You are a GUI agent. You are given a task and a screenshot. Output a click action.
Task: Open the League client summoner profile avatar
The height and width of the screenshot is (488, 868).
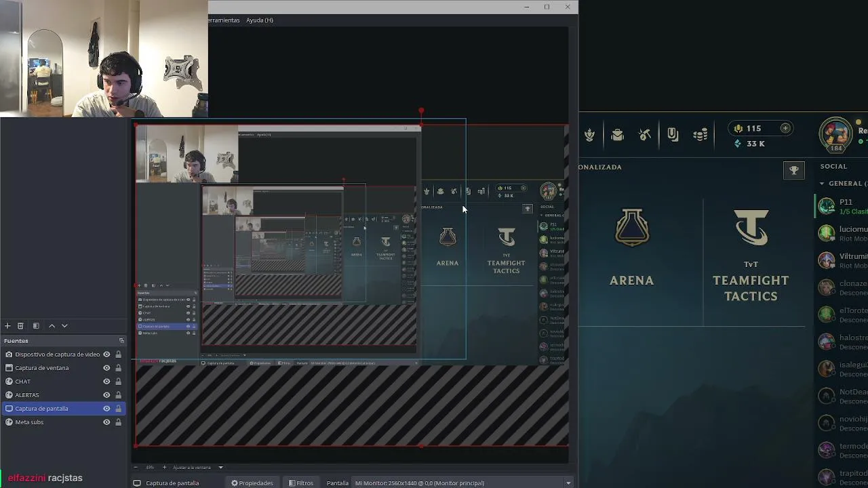pyautogui.click(x=835, y=134)
